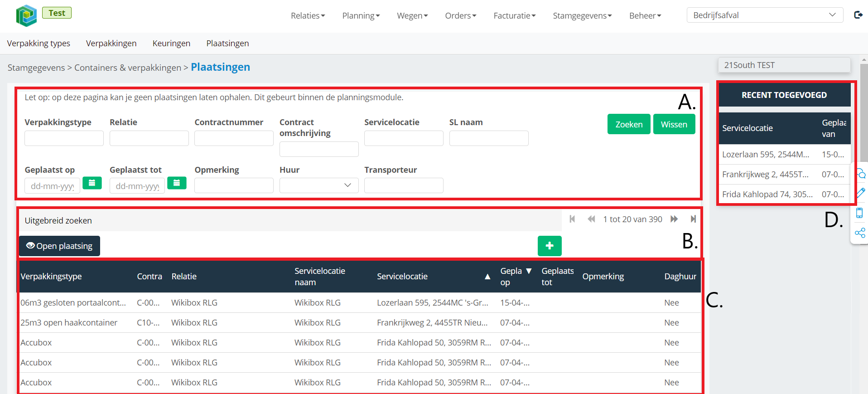Open the Wegen menu
Screen dimensions: 868x394
pyautogui.click(x=412, y=15)
